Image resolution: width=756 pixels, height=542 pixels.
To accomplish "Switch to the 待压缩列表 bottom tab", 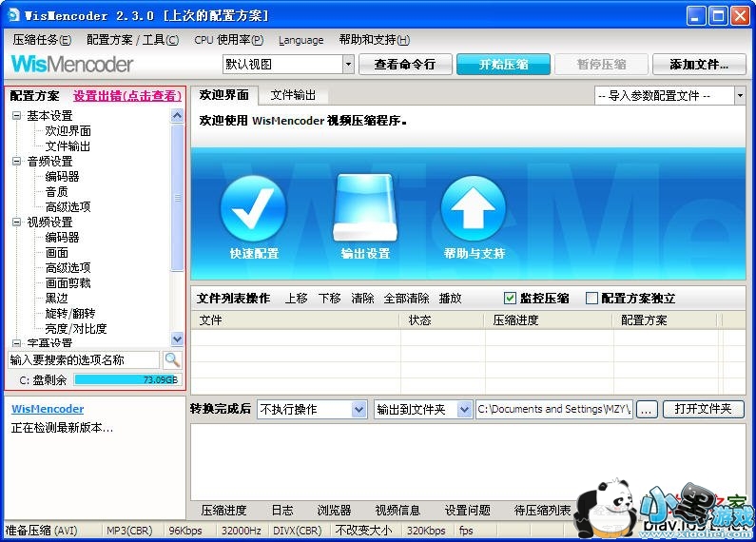I will [x=542, y=511].
